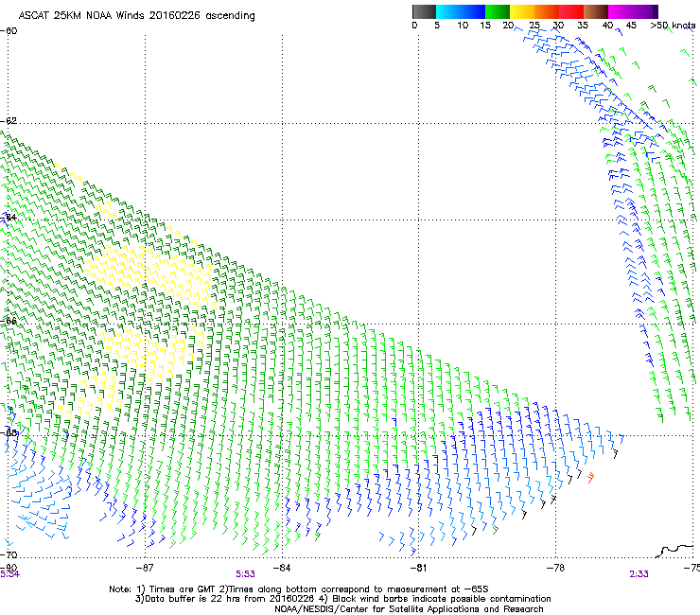The height and width of the screenshot is (615, 700).
Task: Click the -70 latitude axis label
Action: pyautogui.click(x=9, y=554)
